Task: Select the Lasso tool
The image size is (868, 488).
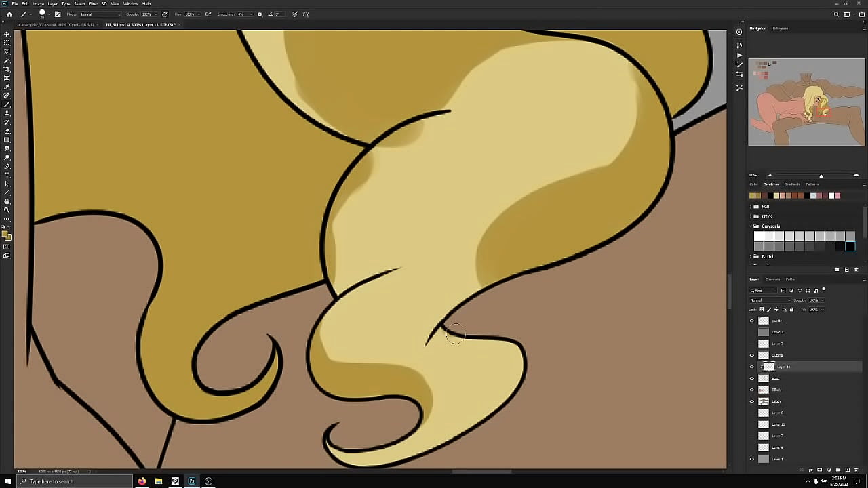Action: tap(7, 52)
